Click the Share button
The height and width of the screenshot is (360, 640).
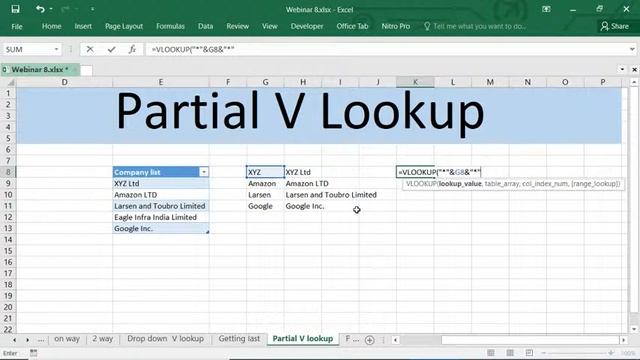point(615,26)
